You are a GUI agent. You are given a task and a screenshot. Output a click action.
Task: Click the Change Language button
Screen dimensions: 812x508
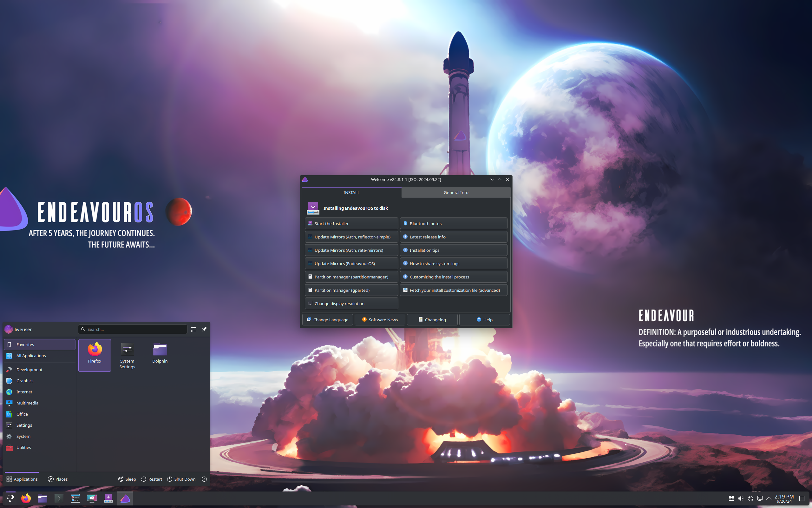[x=327, y=319]
